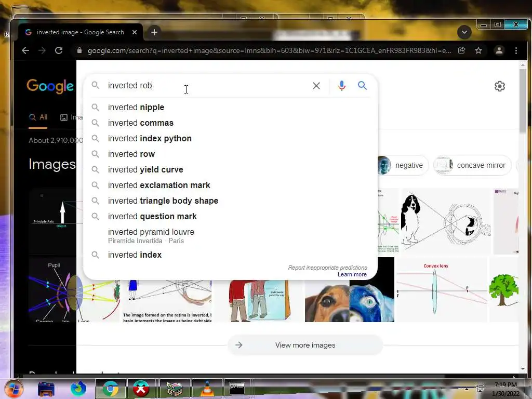Click scrollbar down arrow
The height and width of the screenshot is (399, 532).
click(523, 369)
